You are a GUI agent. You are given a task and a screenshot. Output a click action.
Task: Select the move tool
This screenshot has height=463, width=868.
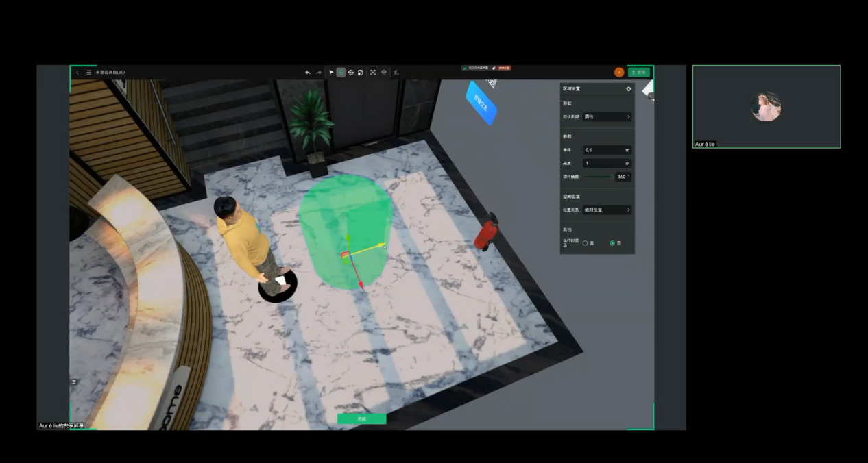(x=341, y=73)
